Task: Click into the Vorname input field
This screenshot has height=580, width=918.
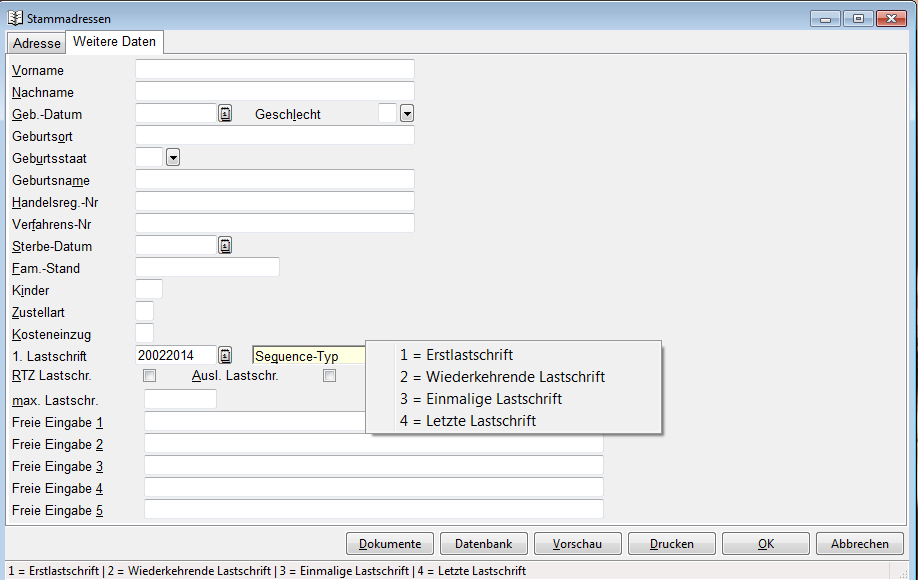Action: point(274,70)
